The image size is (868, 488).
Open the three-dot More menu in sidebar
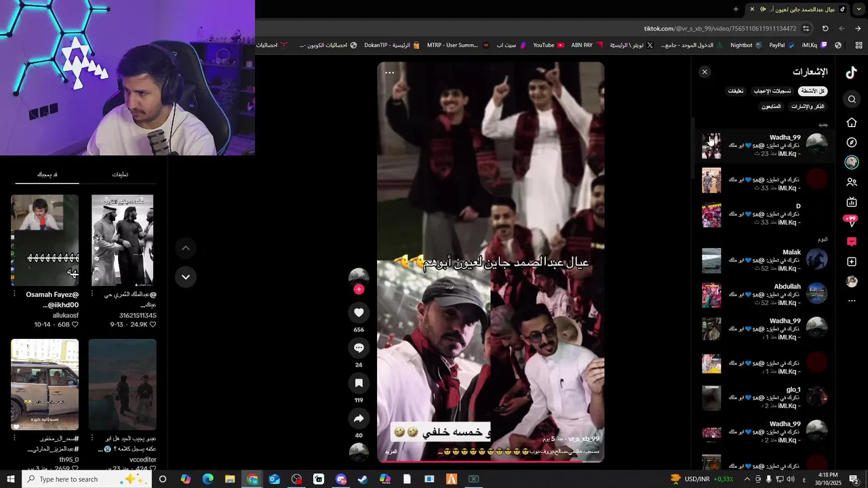click(852, 301)
